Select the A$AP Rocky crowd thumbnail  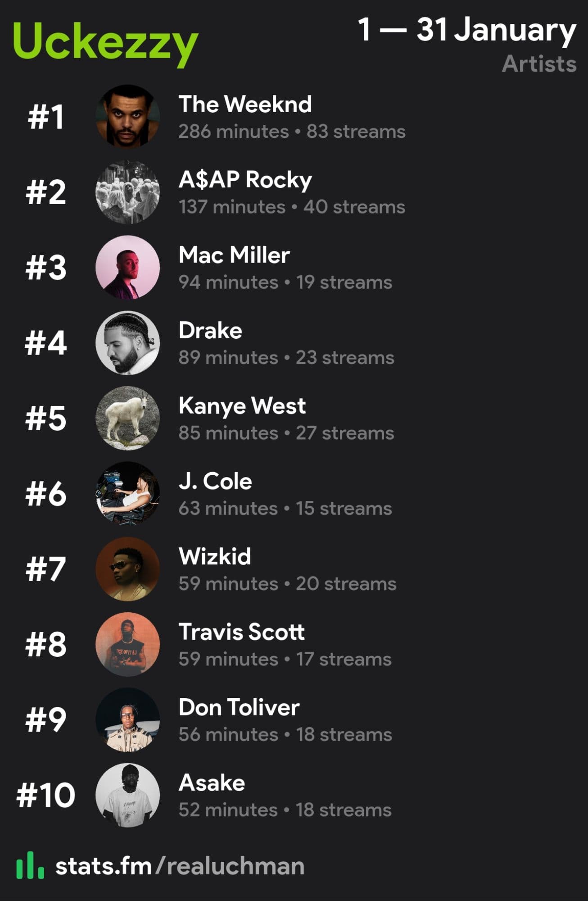coord(127,192)
